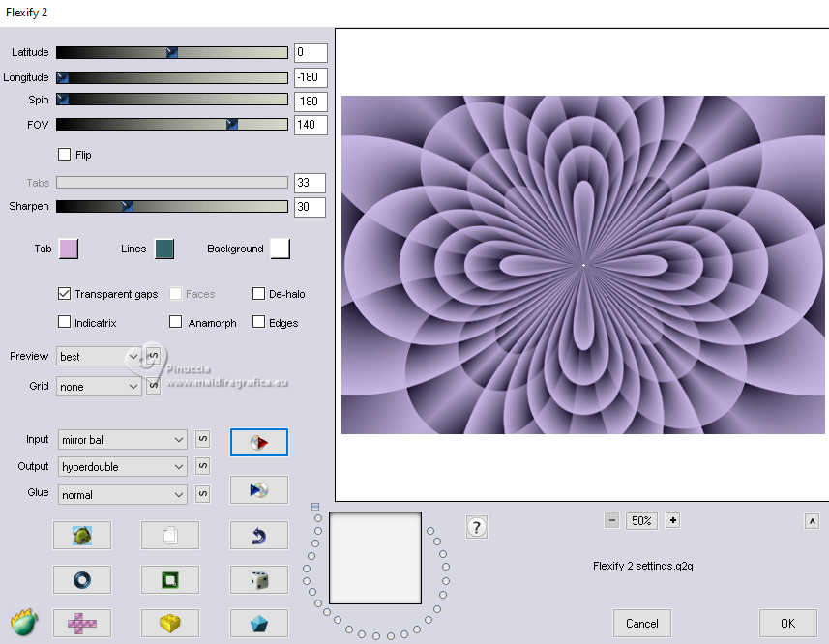The width and height of the screenshot is (829, 644).
Task: Click the Latitude value field
Action: click(311, 52)
